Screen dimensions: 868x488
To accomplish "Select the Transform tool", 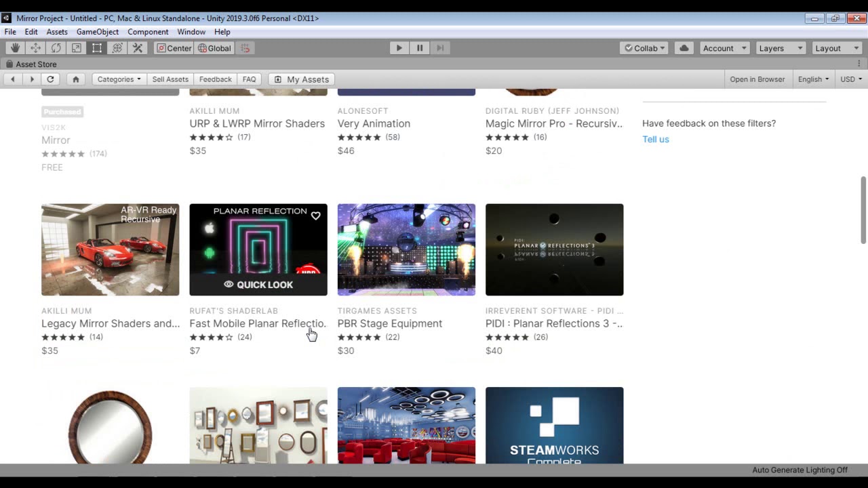I will click(117, 48).
